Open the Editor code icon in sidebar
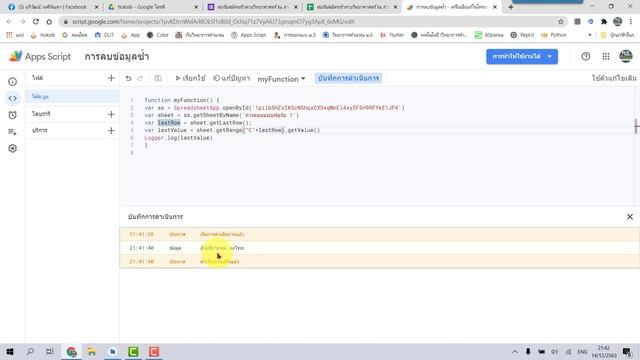The height and width of the screenshot is (360, 640). pyautogui.click(x=13, y=98)
